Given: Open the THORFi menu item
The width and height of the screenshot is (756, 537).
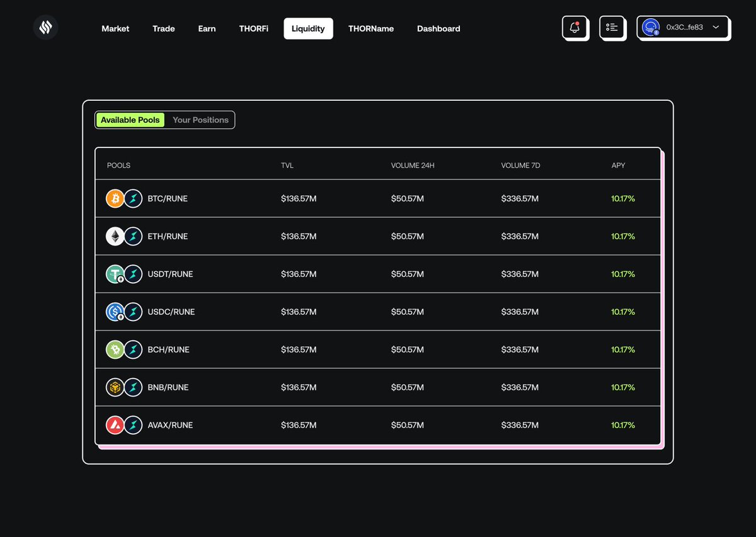Looking at the screenshot, I should click(254, 28).
